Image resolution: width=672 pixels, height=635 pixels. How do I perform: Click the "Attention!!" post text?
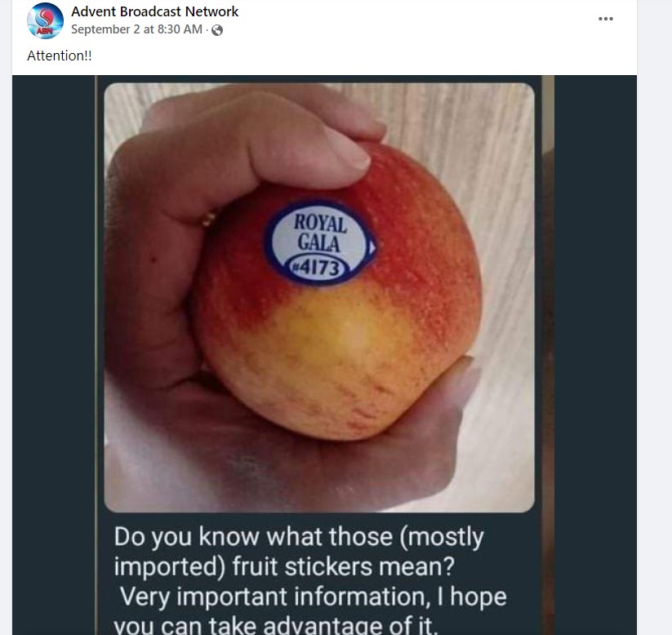[59, 56]
